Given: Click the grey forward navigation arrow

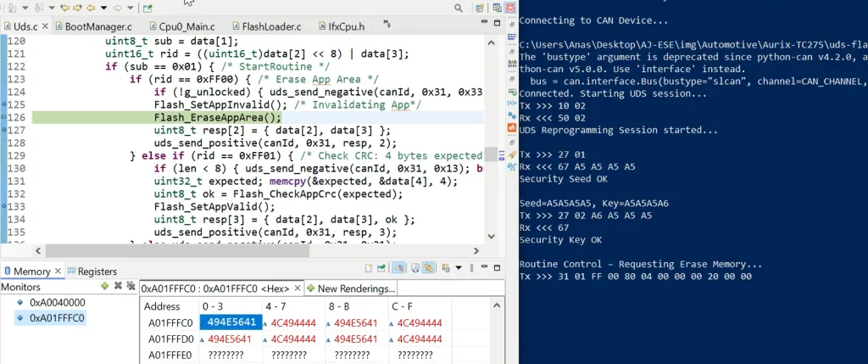Looking at the screenshot, I should [117, 8].
